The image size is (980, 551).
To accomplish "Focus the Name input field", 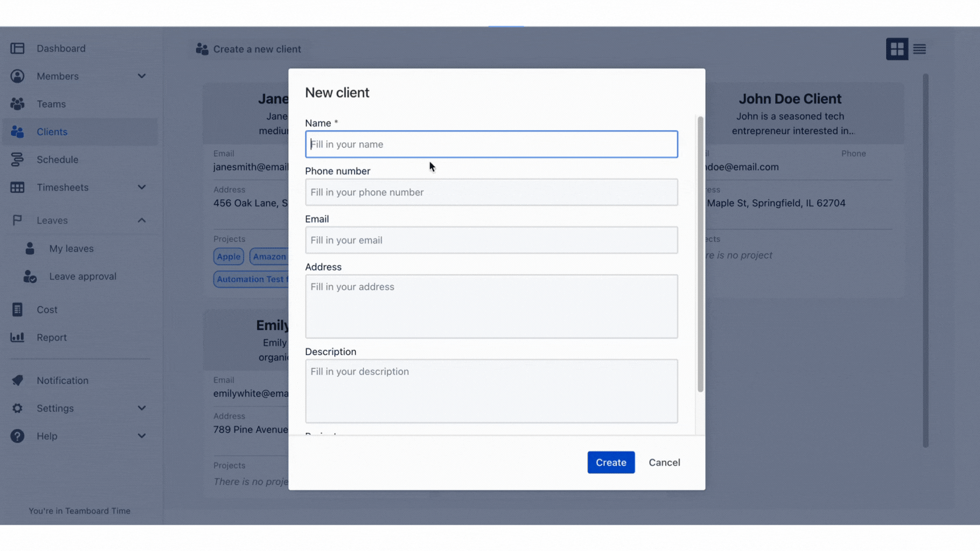I will 491,144.
